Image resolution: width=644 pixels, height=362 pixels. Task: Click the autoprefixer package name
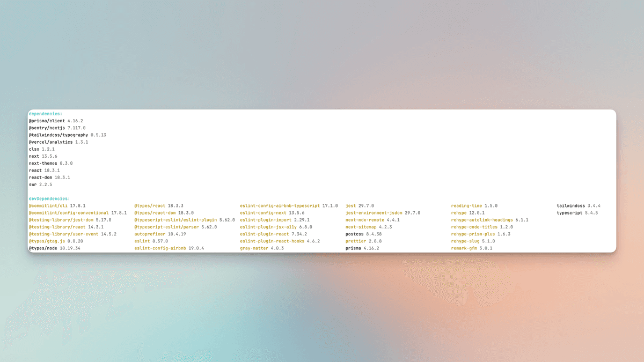coord(150,234)
